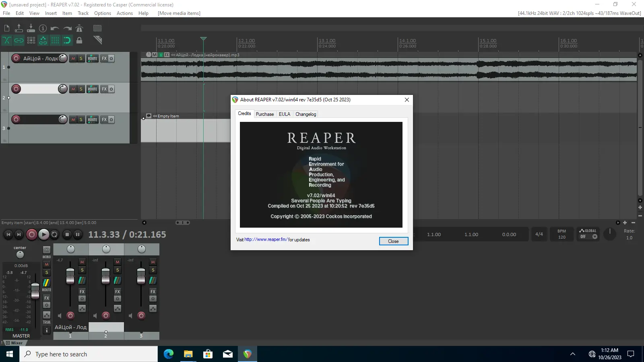Go to project start transport button
Viewport: 644px width, 362px height.
[8, 234]
